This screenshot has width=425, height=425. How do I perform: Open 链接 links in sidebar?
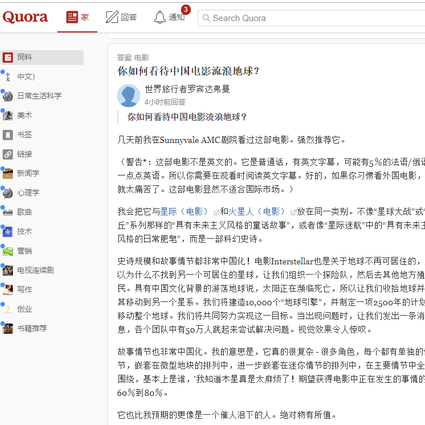tap(24, 154)
